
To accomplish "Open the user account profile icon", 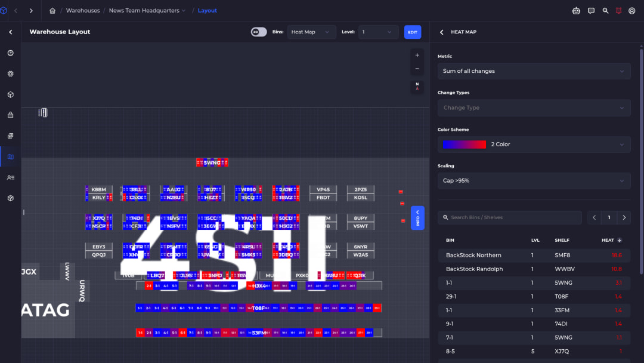I will coord(631,11).
